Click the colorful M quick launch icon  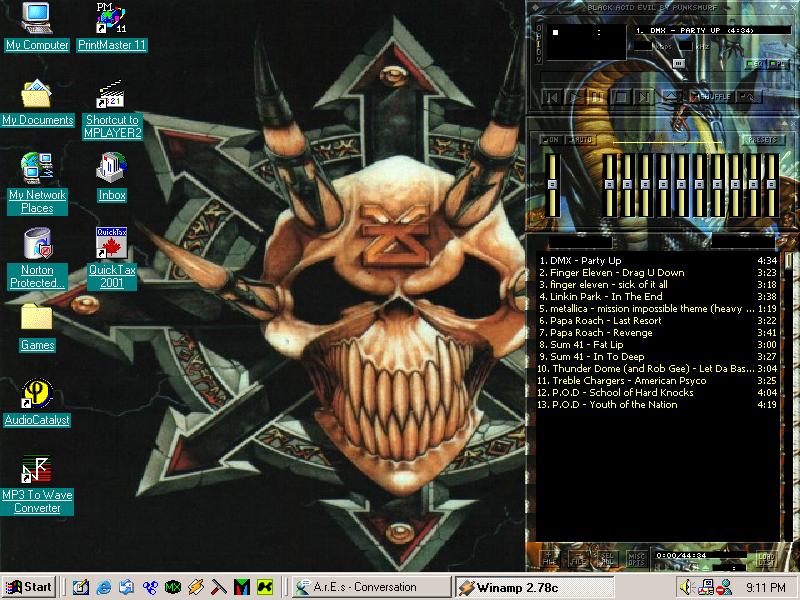tap(242, 587)
